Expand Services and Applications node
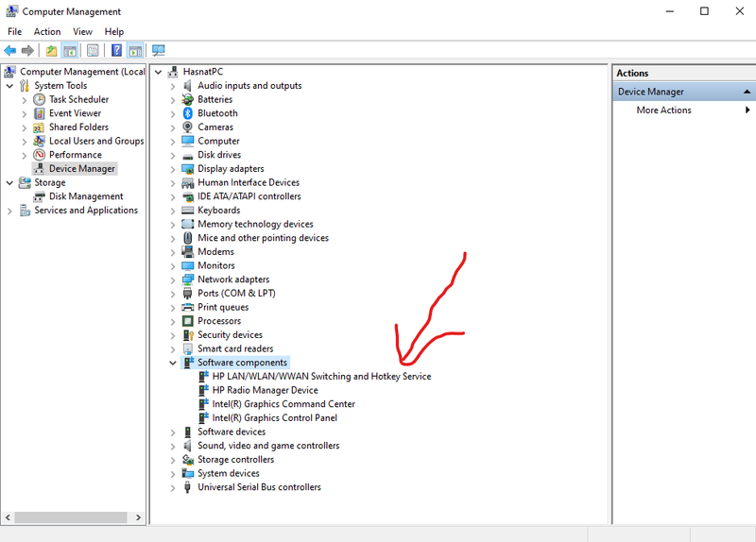Image resolution: width=756 pixels, height=542 pixels. [x=9, y=211]
